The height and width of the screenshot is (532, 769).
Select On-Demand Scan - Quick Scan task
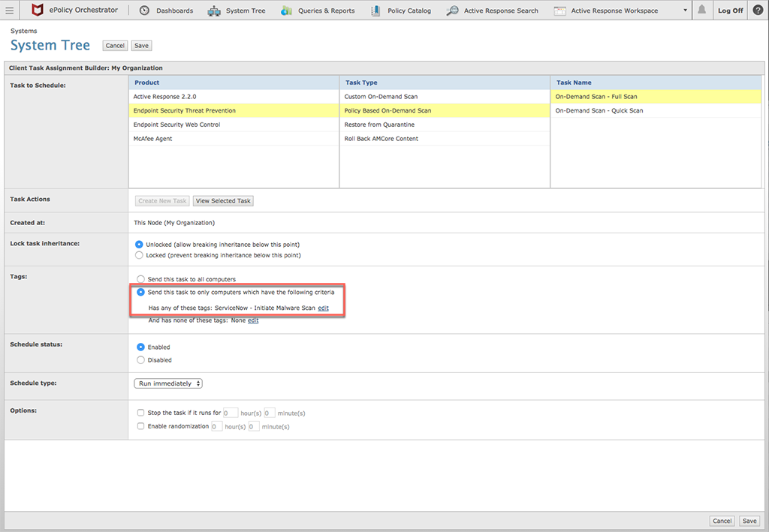(x=656, y=111)
